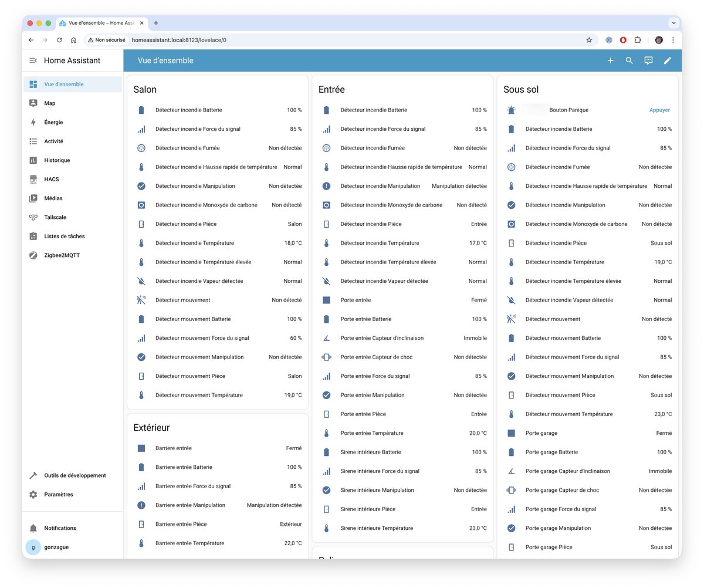Open Salon Détecteur mouvement Force du signal
704x588 pixels.
218,338
